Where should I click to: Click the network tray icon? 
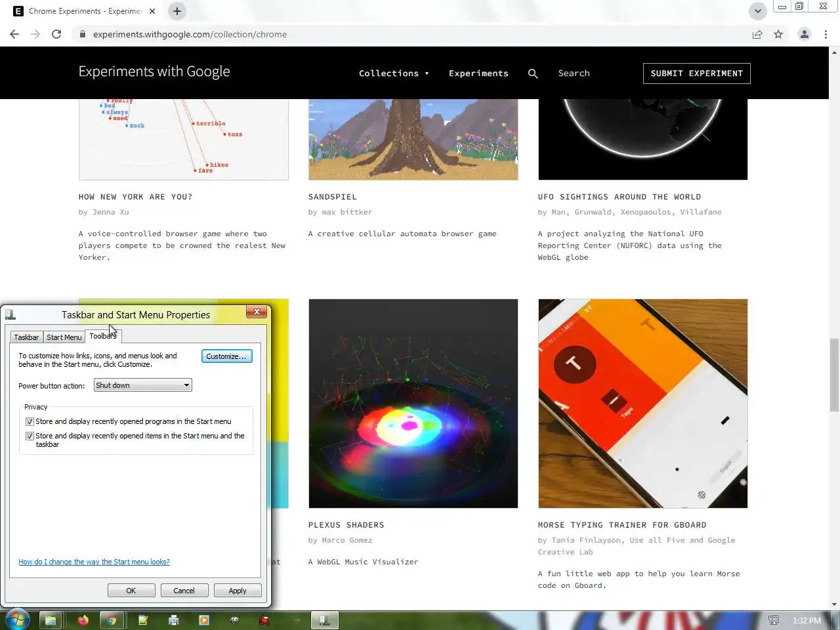pos(774,620)
